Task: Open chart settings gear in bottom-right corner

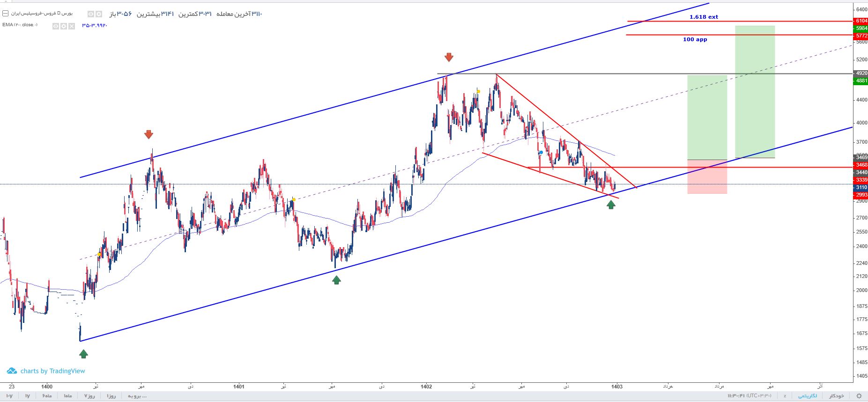Action: pos(859,396)
